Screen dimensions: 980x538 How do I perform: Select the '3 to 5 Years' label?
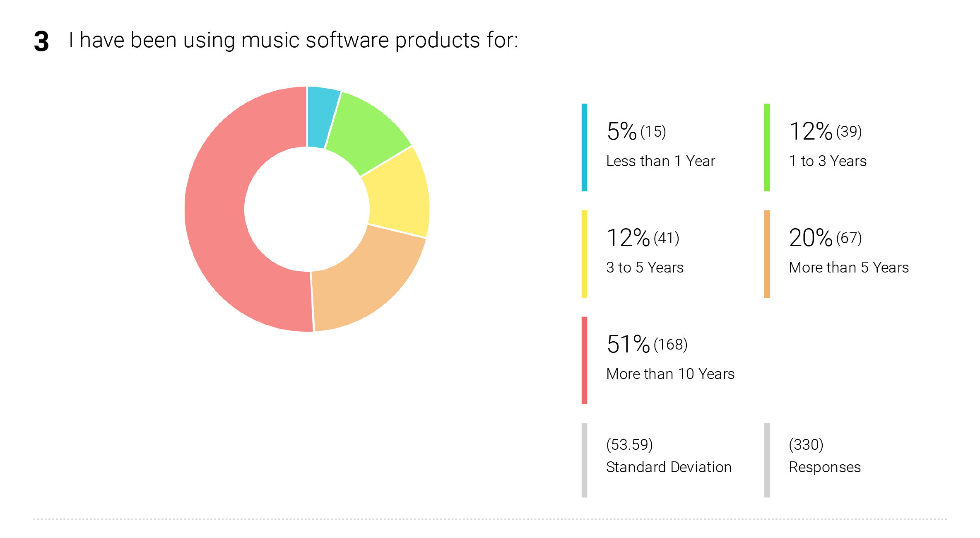tap(645, 267)
